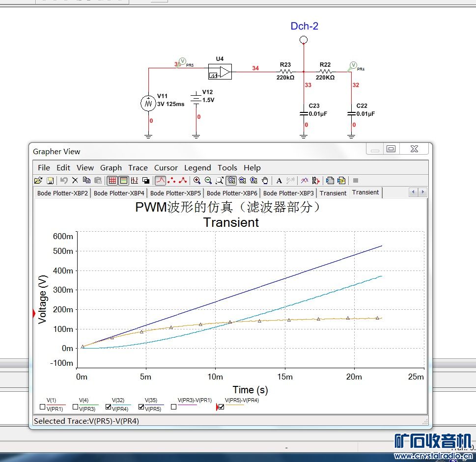Toggle the Show Legend icon
The height and width of the screenshot is (462, 476).
coord(124,181)
